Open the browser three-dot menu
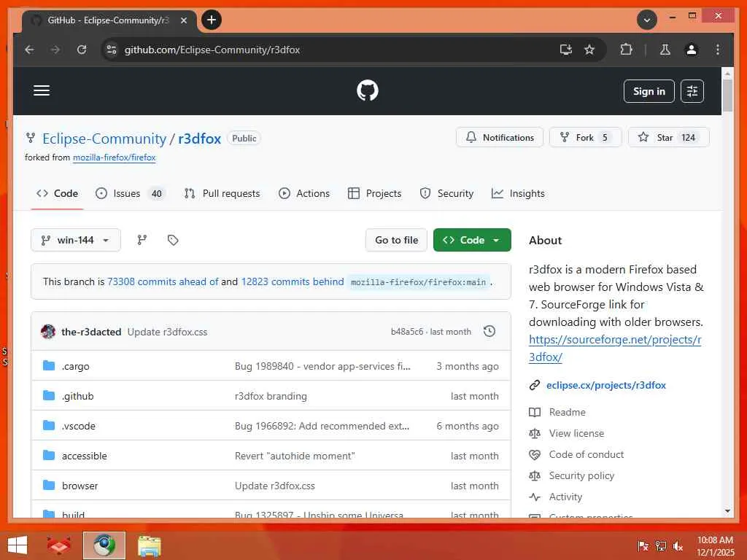Viewport: 747px width, 560px height. pos(718,50)
